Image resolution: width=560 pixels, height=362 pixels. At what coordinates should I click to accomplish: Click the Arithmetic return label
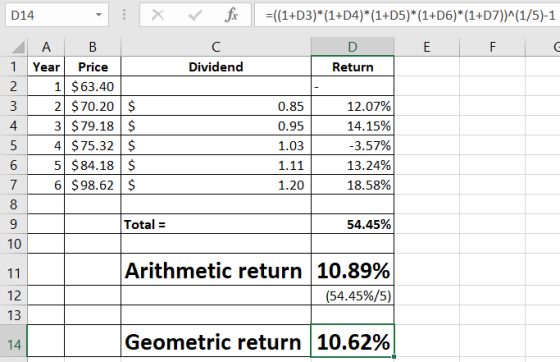pos(216,270)
